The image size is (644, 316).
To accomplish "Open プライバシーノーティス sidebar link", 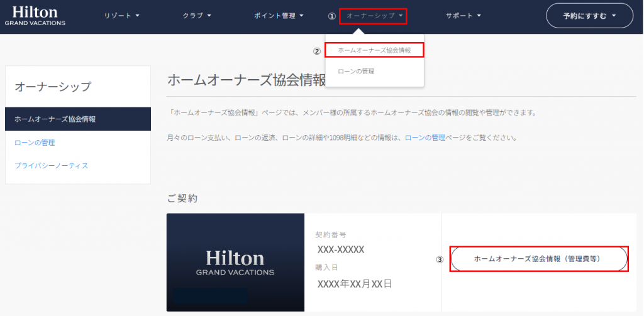I will click(52, 166).
